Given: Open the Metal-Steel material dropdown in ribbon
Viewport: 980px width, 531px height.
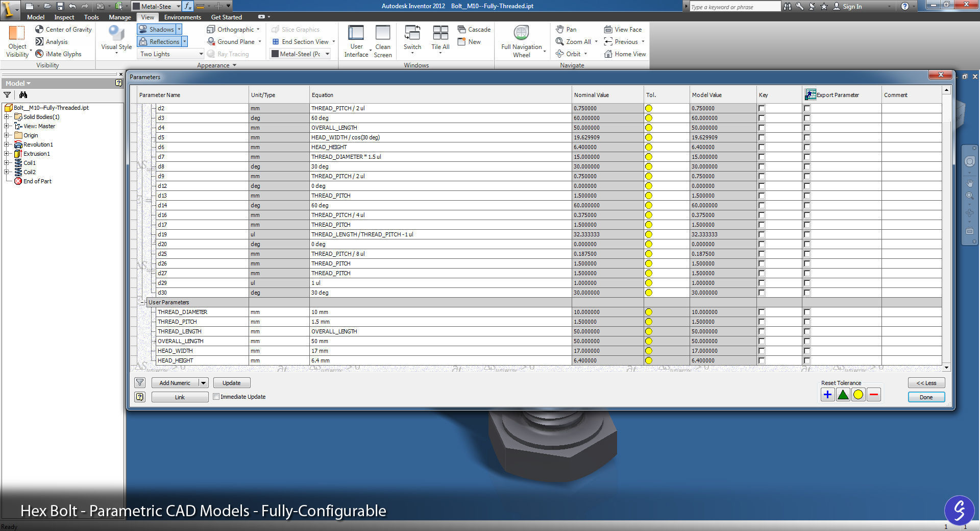Looking at the screenshot, I should tap(300, 54).
